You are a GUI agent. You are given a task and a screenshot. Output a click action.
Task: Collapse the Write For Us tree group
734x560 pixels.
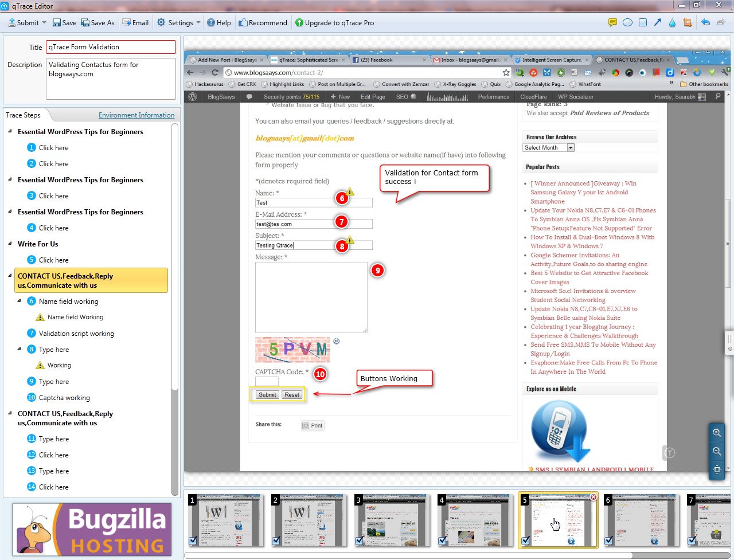tap(10, 244)
